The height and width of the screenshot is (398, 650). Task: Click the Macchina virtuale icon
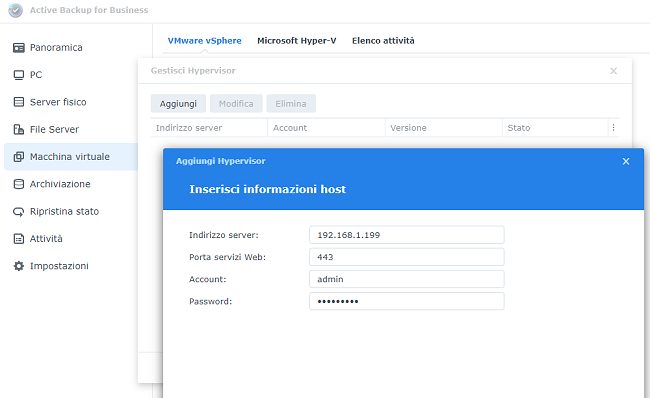coord(19,157)
